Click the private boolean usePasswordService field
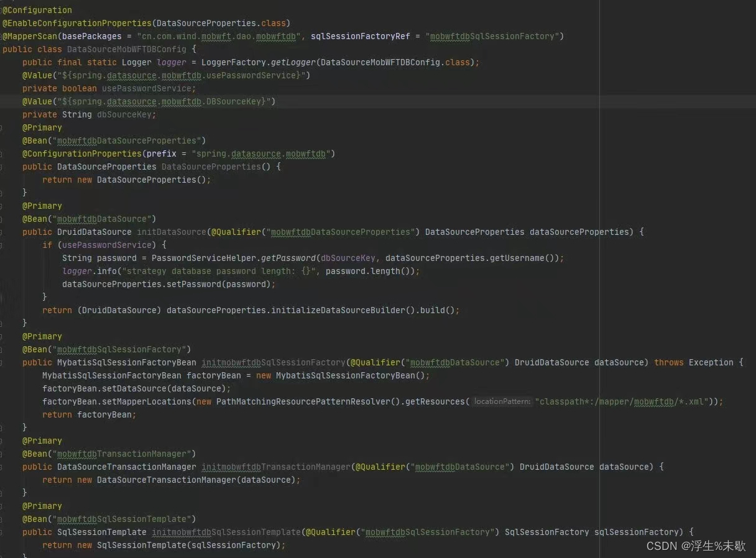 [x=109, y=88]
